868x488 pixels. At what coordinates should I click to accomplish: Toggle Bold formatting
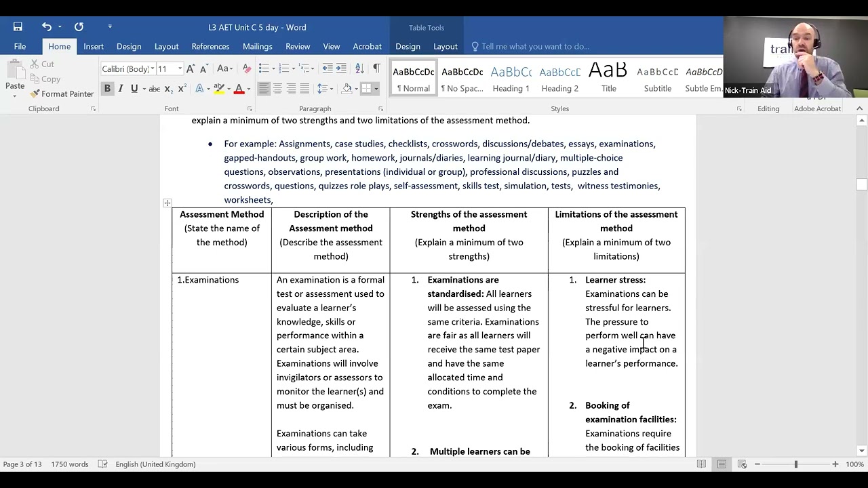click(107, 89)
